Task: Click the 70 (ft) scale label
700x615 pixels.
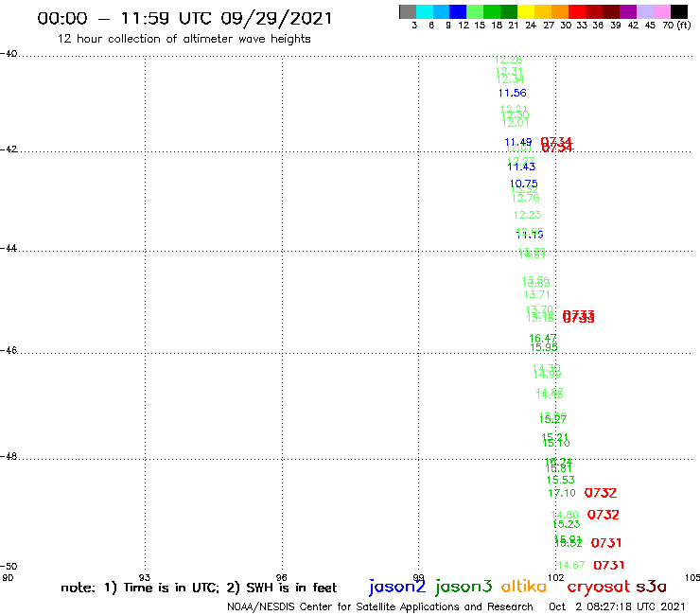Action: (x=676, y=26)
